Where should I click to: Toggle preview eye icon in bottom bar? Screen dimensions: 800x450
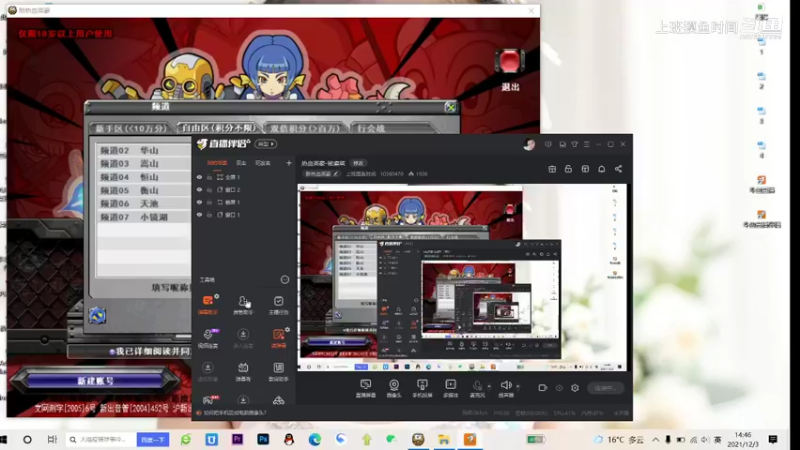[559, 388]
